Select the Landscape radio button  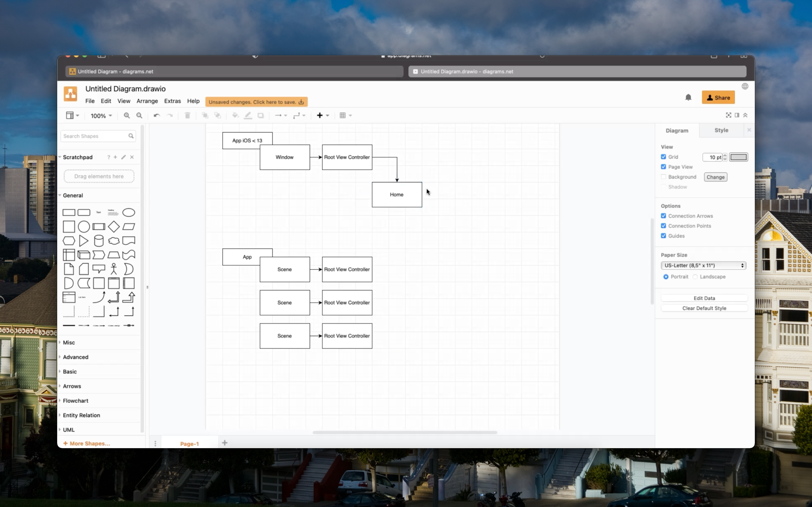(x=695, y=277)
